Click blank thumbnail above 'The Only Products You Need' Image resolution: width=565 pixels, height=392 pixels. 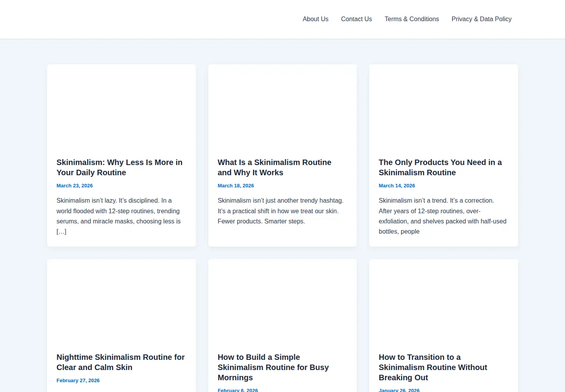(x=443, y=106)
